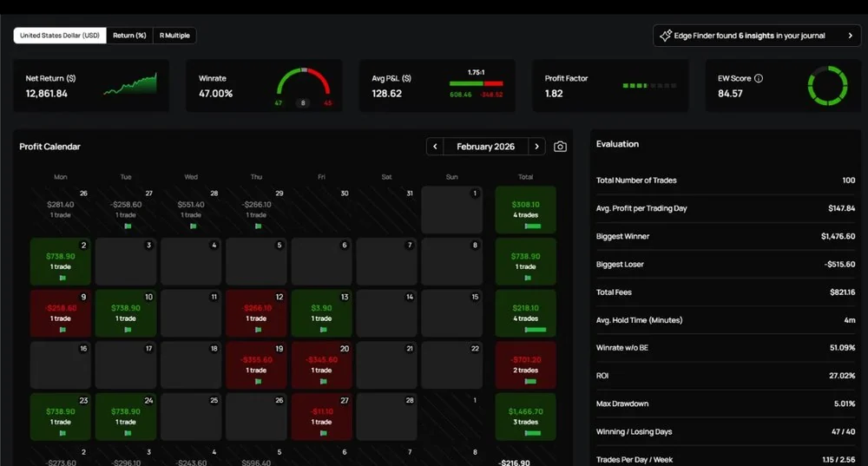
Task: Click flag icon on January 28
Action: click(x=194, y=226)
